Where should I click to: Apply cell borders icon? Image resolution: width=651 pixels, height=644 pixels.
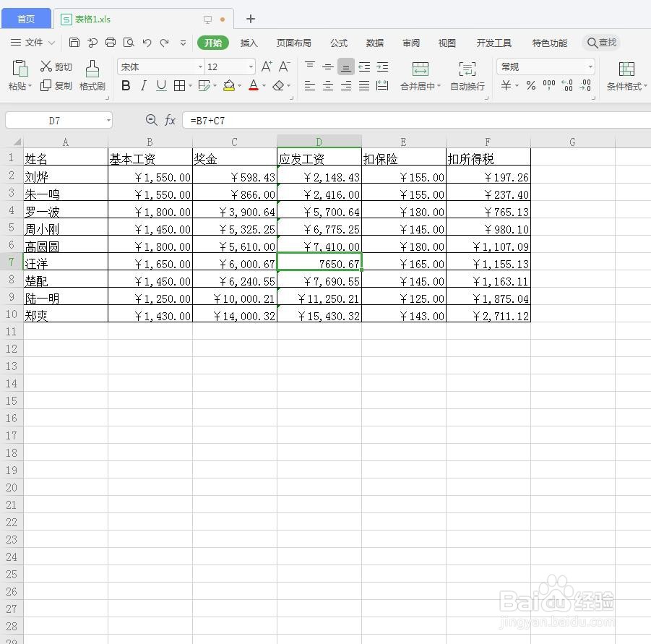point(179,85)
